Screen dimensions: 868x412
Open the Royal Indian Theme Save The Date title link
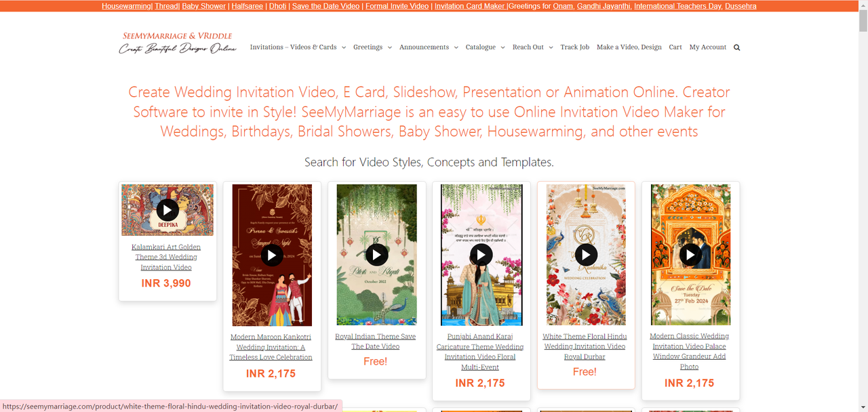click(x=376, y=342)
